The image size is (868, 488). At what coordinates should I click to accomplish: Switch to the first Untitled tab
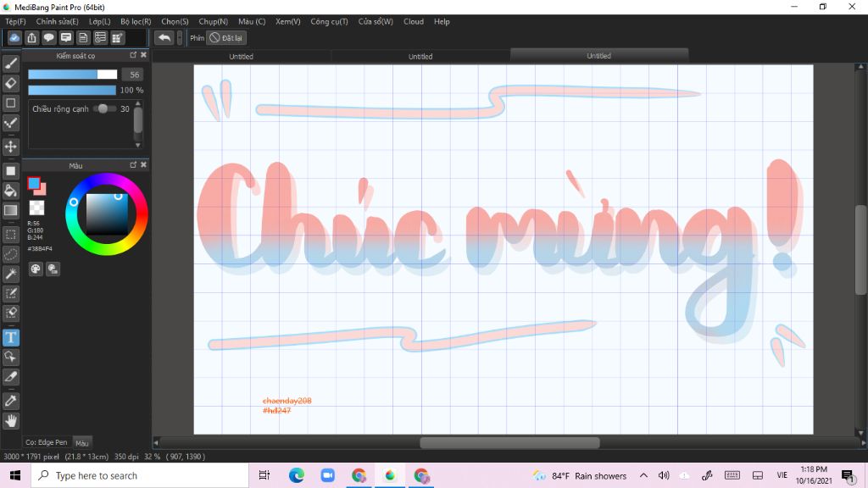(242, 57)
